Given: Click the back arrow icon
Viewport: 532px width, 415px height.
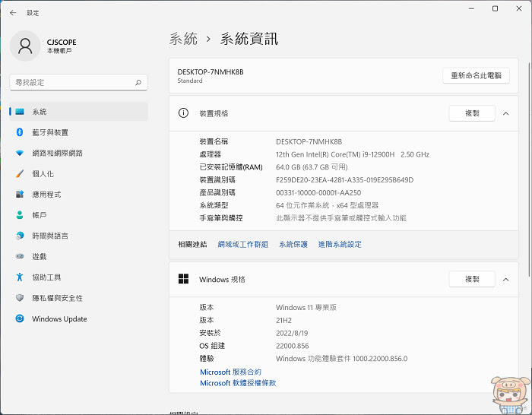Looking at the screenshot, I should coord(13,13).
